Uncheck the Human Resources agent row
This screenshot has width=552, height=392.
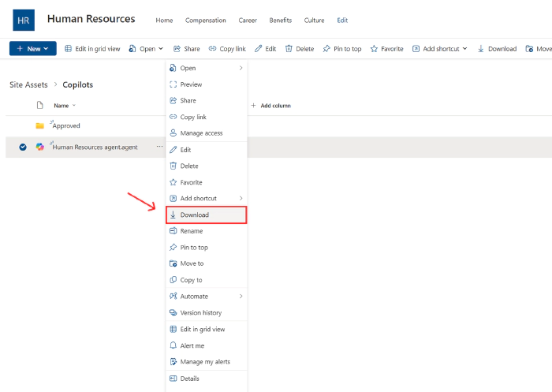23,147
